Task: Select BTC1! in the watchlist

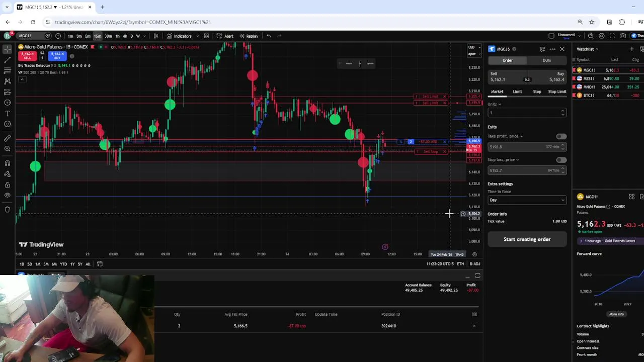Action: pyautogui.click(x=608, y=95)
